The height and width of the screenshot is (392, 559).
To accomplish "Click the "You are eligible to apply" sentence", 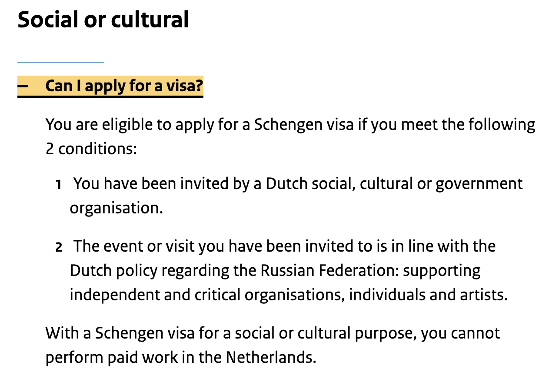I will 290,125.
